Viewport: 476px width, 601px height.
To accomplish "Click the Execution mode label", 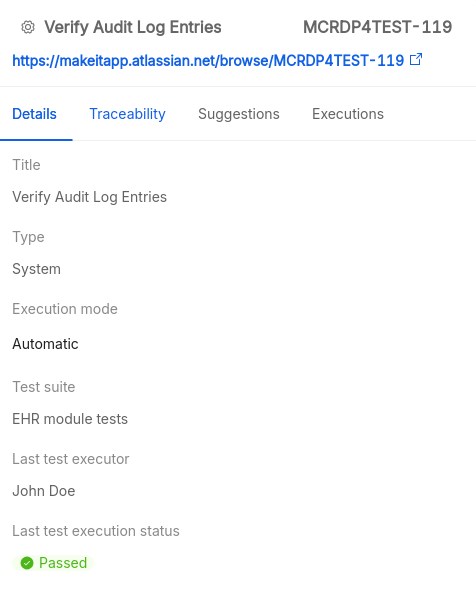I will pyautogui.click(x=65, y=309).
